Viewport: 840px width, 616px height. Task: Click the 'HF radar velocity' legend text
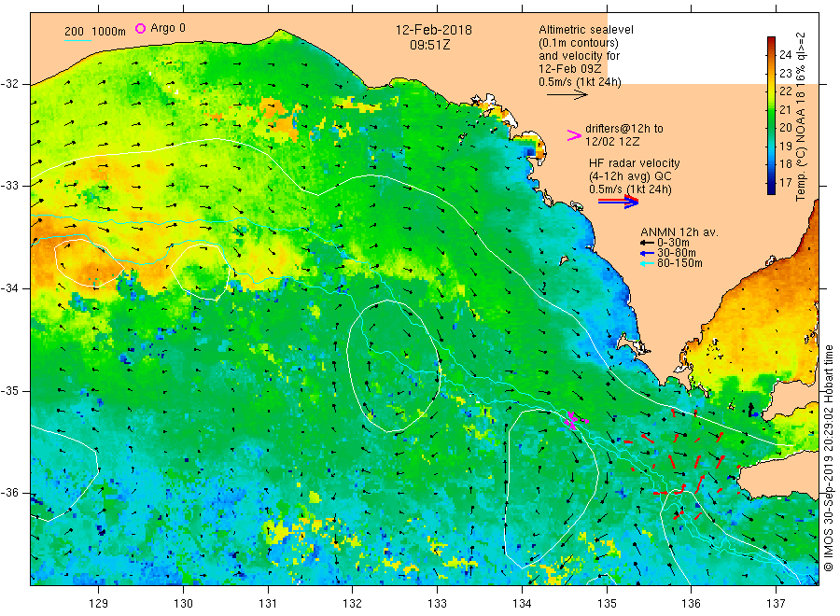point(635,163)
